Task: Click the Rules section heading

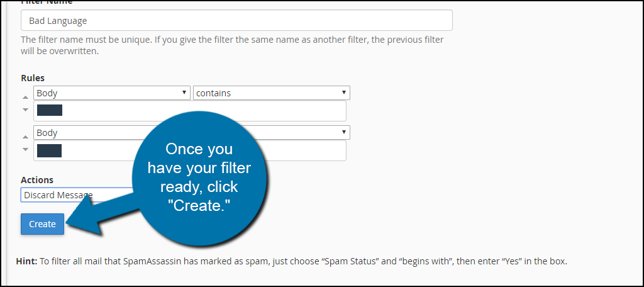Action: click(33, 77)
